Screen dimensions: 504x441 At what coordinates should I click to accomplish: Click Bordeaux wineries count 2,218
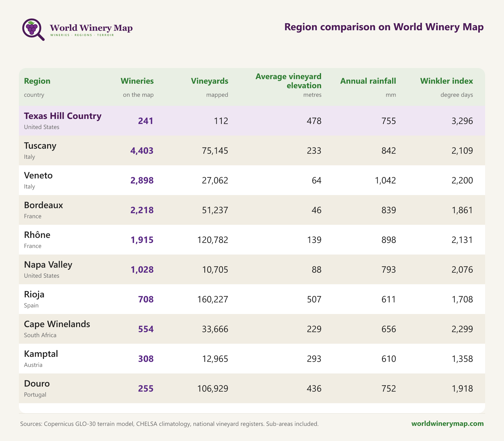tap(142, 210)
